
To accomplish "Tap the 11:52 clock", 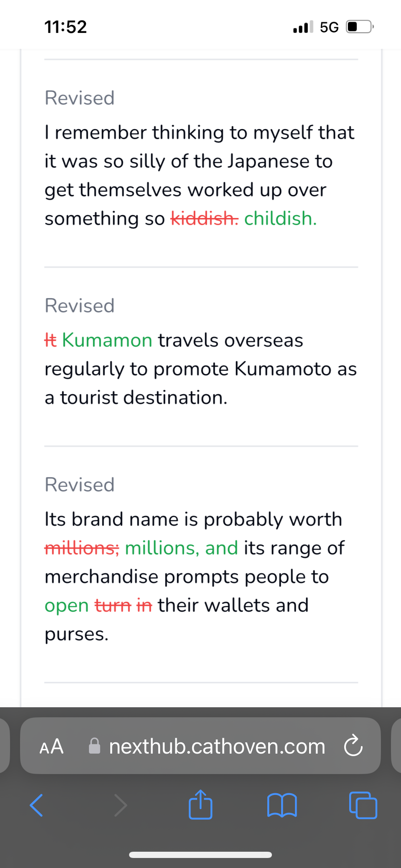I will [x=66, y=27].
